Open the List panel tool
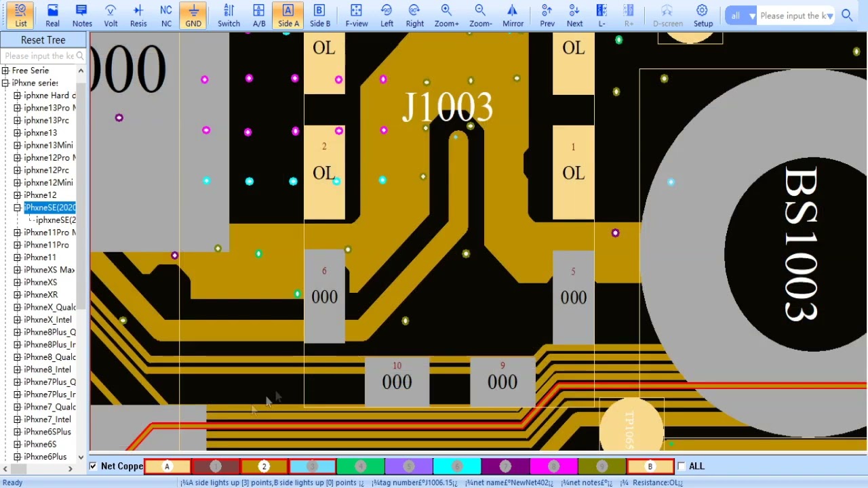The width and height of the screenshot is (868, 488). point(20,15)
